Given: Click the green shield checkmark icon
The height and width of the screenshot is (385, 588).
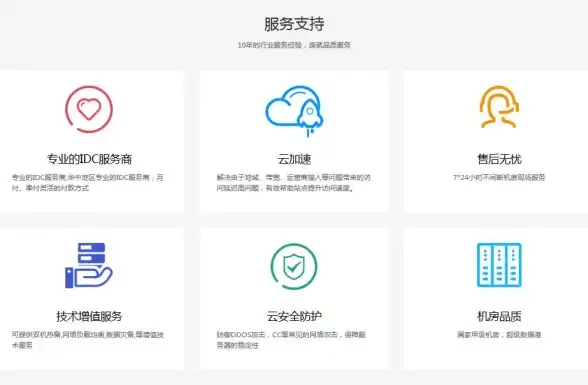Looking at the screenshot, I should tap(294, 267).
